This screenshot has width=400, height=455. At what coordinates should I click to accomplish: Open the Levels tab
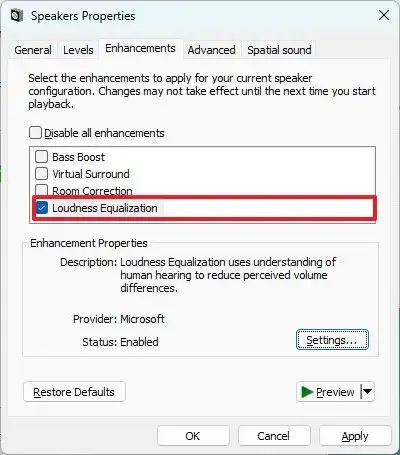pos(78,50)
